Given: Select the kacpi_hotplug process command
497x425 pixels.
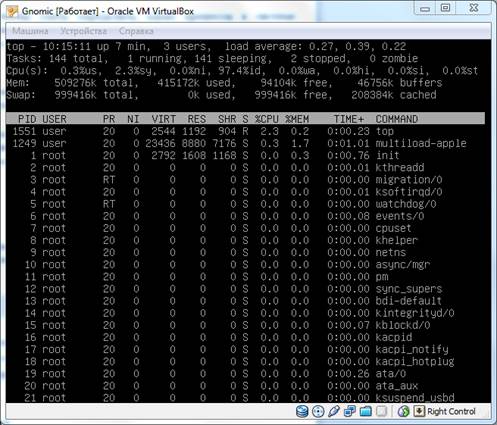Looking at the screenshot, I should (x=415, y=362).
